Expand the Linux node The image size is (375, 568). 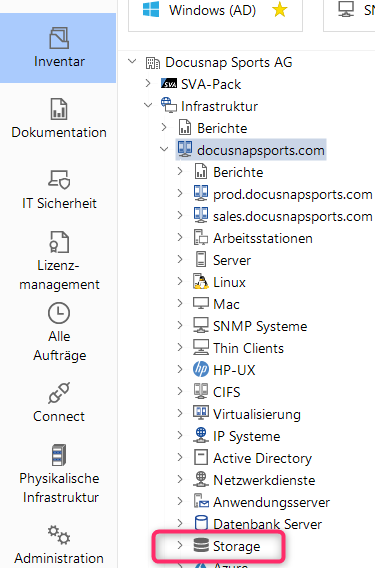[x=180, y=281]
